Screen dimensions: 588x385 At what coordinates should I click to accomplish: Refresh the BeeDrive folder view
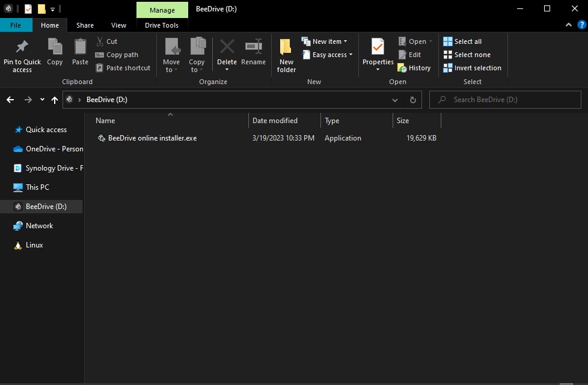click(x=413, y=100)
